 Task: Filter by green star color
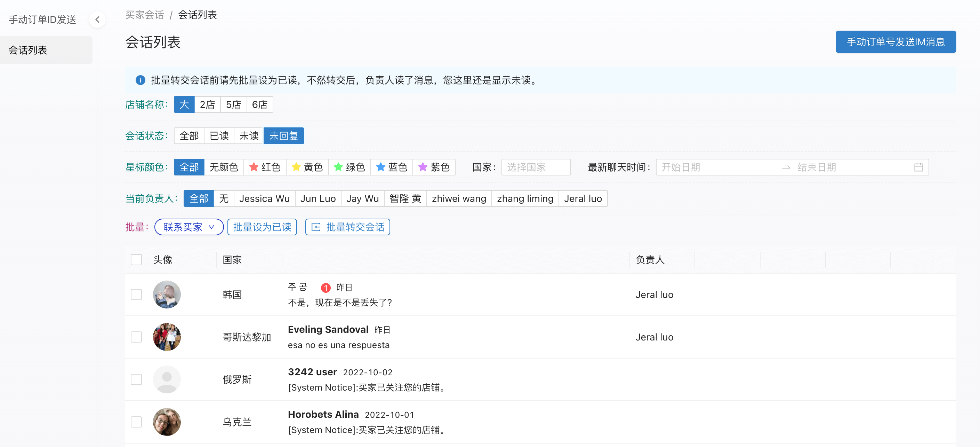[349, 167]
